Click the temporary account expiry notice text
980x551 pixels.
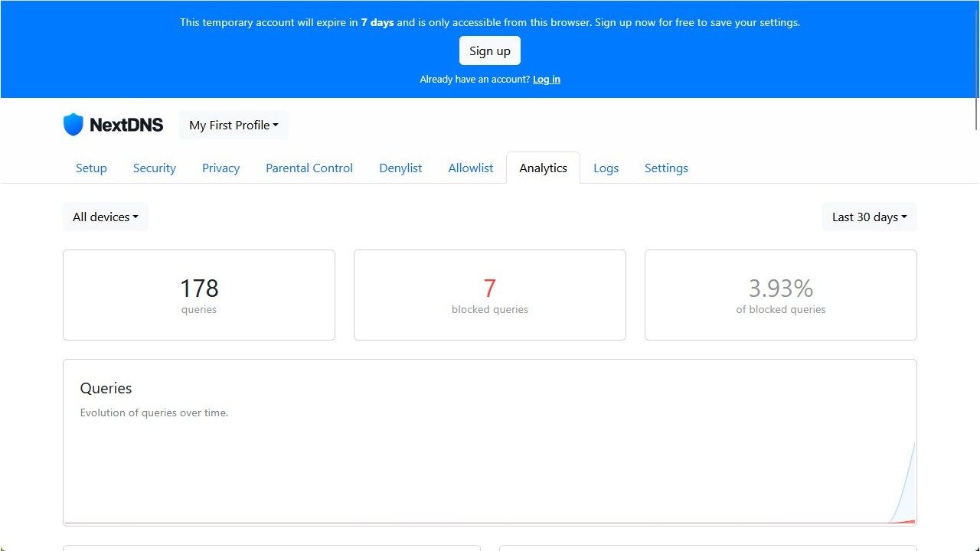click(x=490, y=22)
